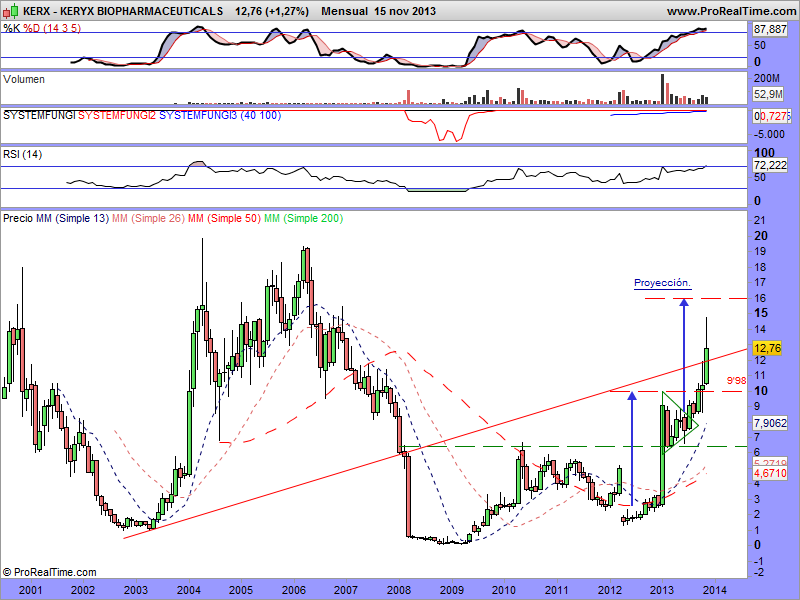
Task: Click the MM (Simple 13) legend
Action: [72, 218]
